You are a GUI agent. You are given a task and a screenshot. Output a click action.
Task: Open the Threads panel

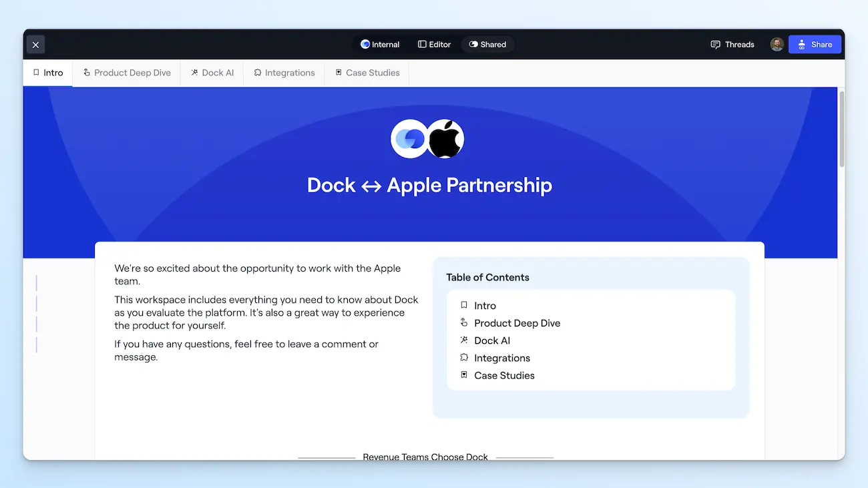pyautogui.click(x=732, y=45)
